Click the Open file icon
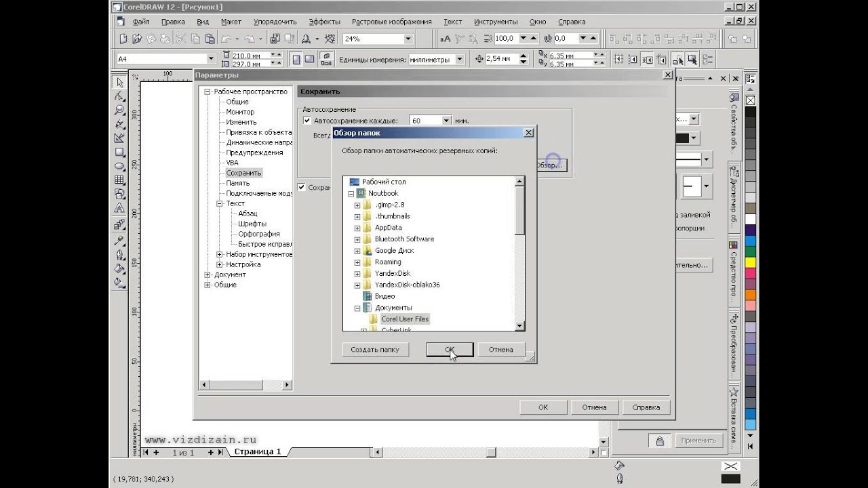The height and width of the screenshot is (488, 868). (138, 39)
